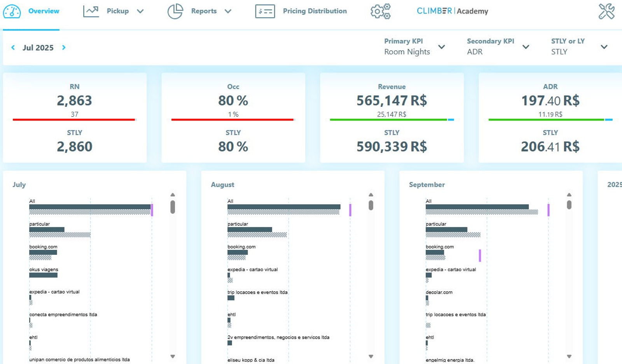Click the ADR difference 11.19 R$

(550, 114)
